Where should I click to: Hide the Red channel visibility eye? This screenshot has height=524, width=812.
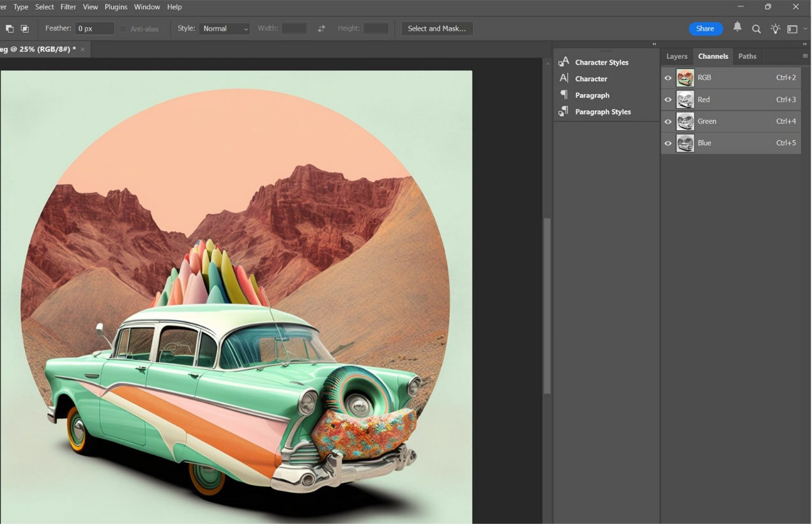point(668,99)
